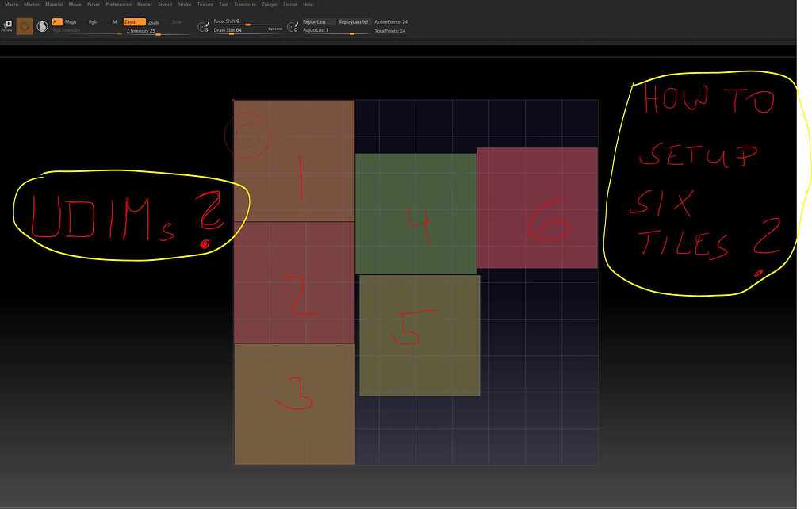Enable Zsub sculpting mode
This screenshot has width=812, height=509.
pos(151,21)
